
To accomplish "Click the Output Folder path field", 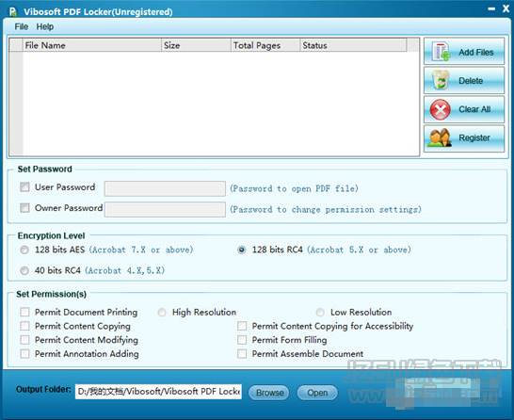I will pos(158,392).
